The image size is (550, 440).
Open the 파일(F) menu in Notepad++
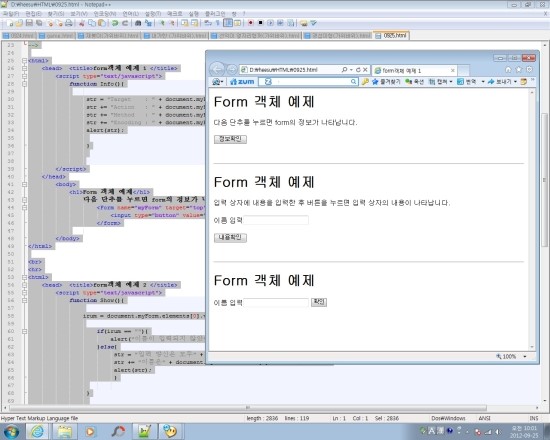click(11, 14)
